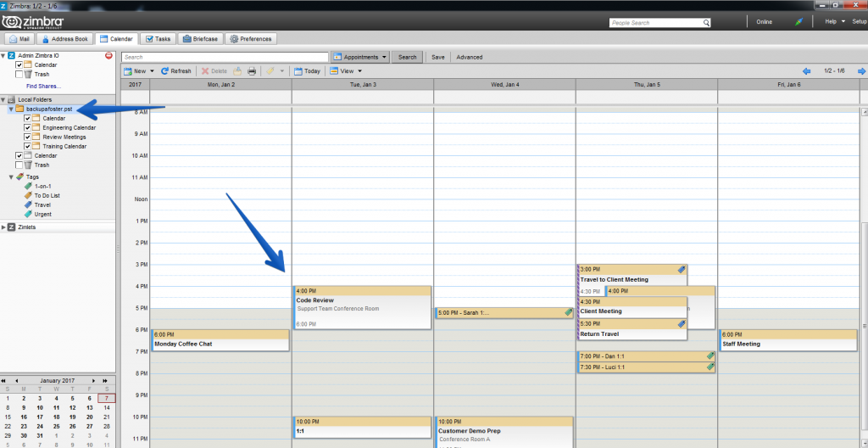
Task: Click the red no-entry icon beside Admin account
Action: click(108, 55)
